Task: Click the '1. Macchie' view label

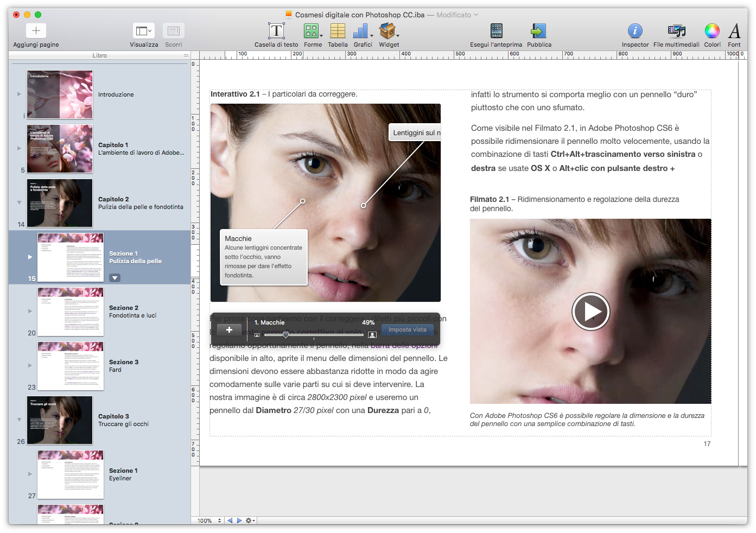Action: tap(269, 322)
